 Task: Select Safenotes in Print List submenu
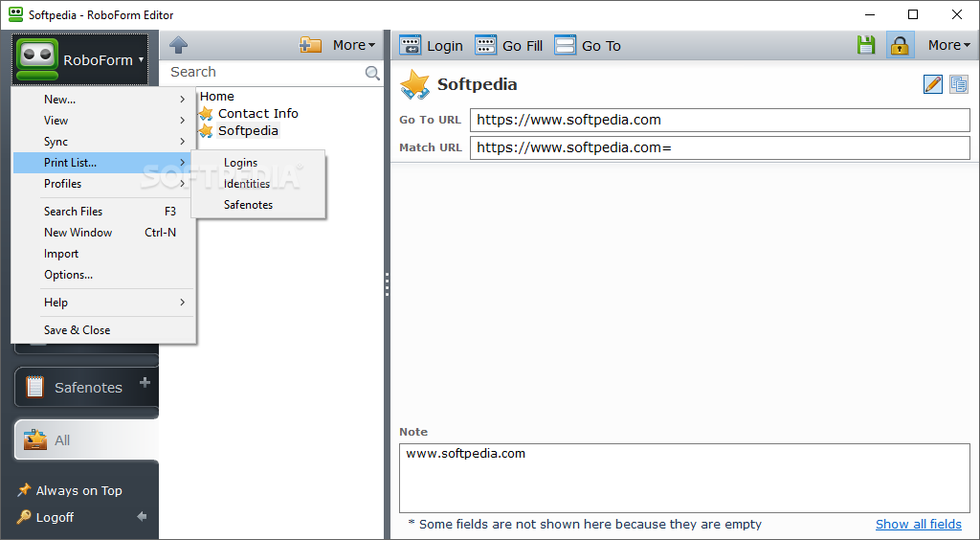[x=258, y=204]
